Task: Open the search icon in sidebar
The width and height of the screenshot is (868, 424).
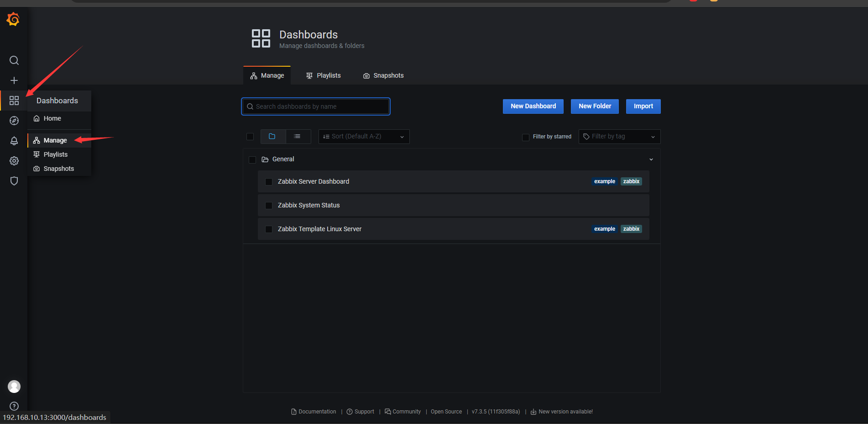Action: pyautogui.click(x=14, y=60)
